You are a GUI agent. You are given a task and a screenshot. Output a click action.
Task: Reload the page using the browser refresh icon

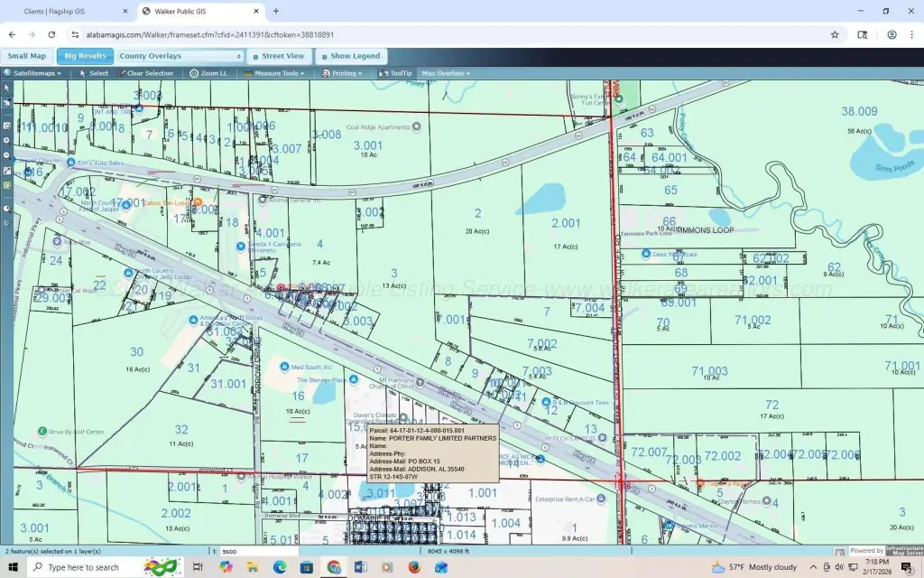tap(51, 34)
